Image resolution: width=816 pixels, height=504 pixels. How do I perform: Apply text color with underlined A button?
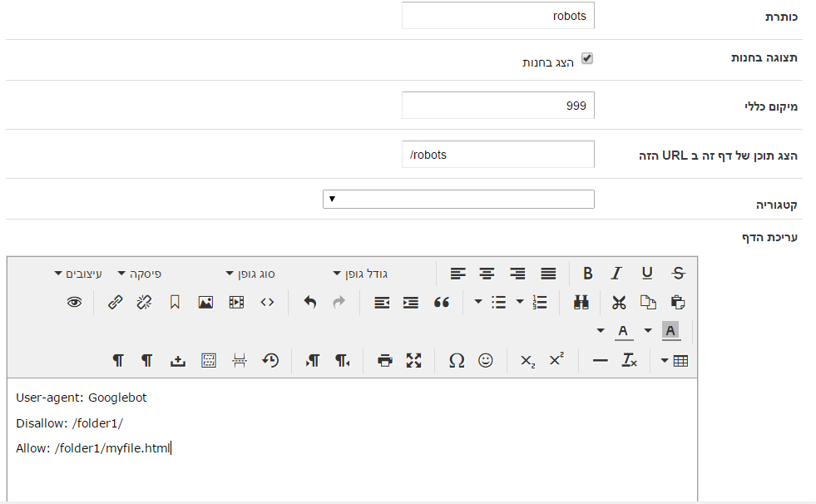pos(623,331)
